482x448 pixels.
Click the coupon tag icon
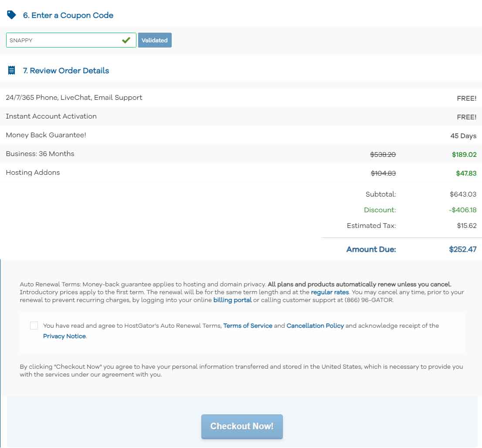[11, 15]
